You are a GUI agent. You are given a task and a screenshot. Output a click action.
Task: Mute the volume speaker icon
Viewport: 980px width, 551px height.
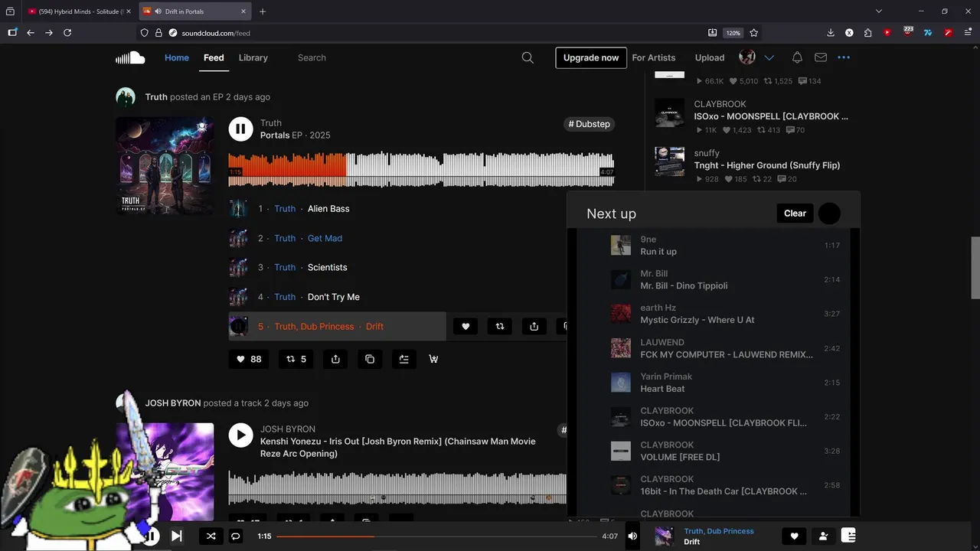pos(632,536)
